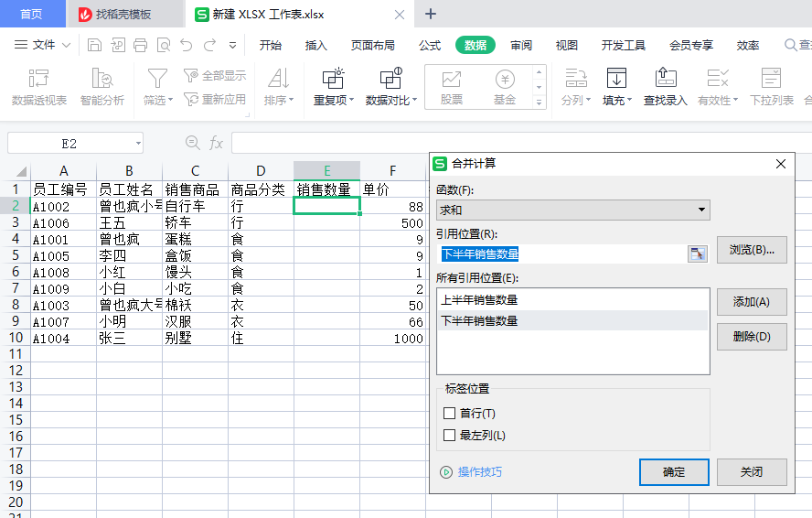Open the Name Box dropdown arrow
This screenshot has width=812, height=518.
click(x=138, y=143)
